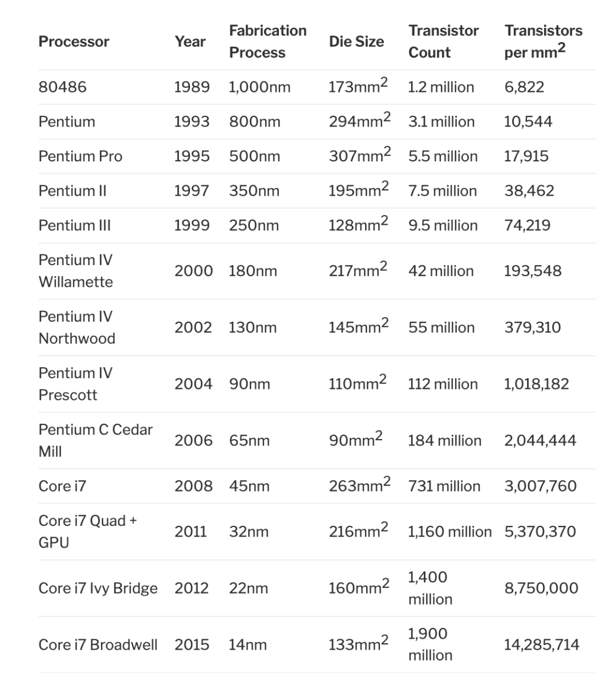
Task: Click the Core i7 Ivy Bridge cell
Action: [x=98, y=588]
